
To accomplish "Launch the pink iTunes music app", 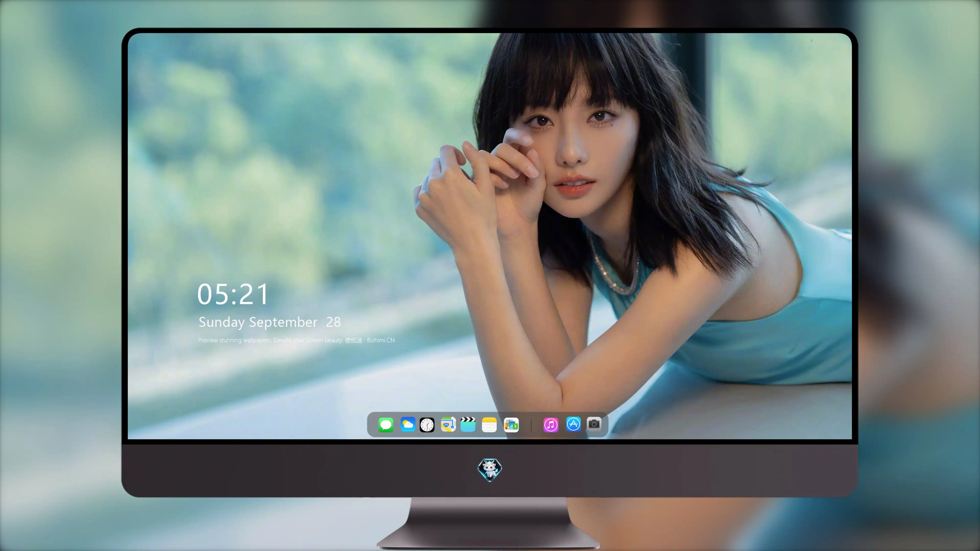I will [551, 425].
